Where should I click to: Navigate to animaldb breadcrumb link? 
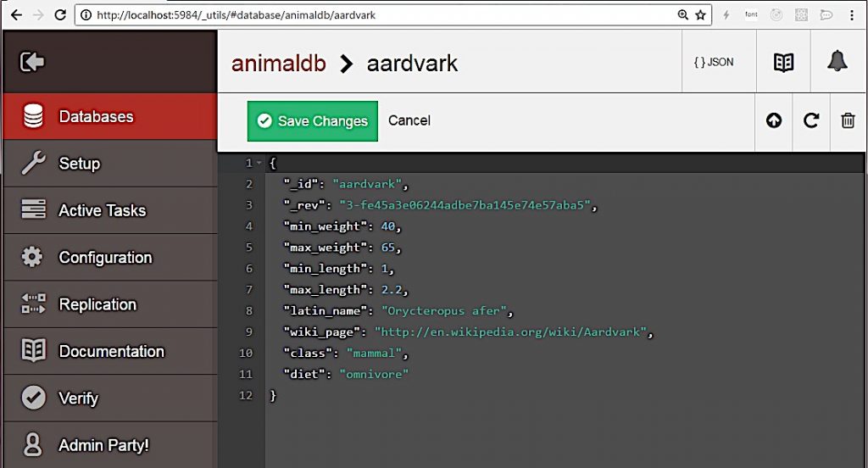279,64
